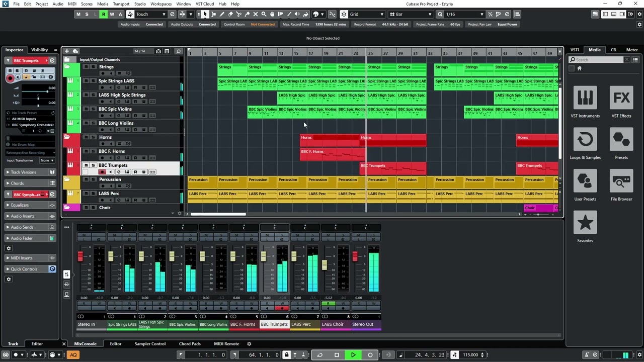
Task: Open the Project menu
Action: (x=42, y=4)
